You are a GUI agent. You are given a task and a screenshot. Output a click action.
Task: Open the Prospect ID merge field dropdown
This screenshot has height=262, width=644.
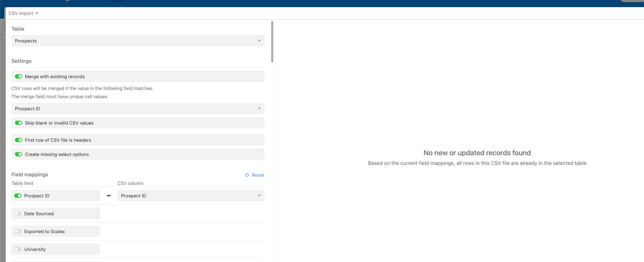(x=138, y=109)
